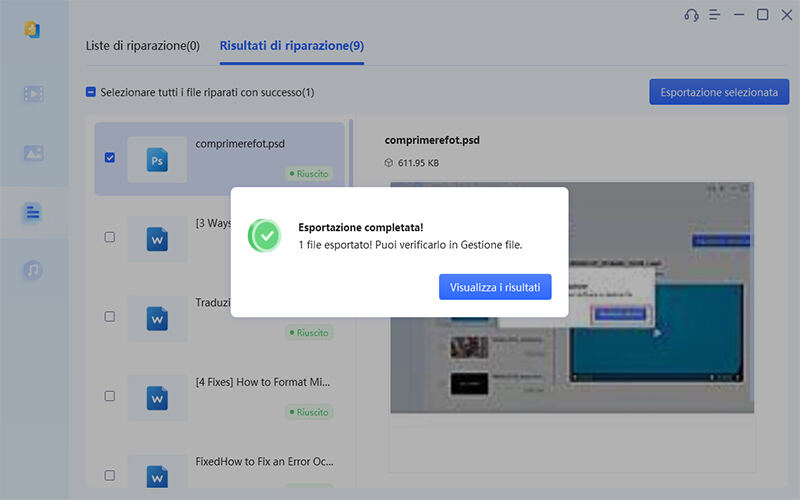Open the photo repair section in the sidebar

click(x=34, y=153)
